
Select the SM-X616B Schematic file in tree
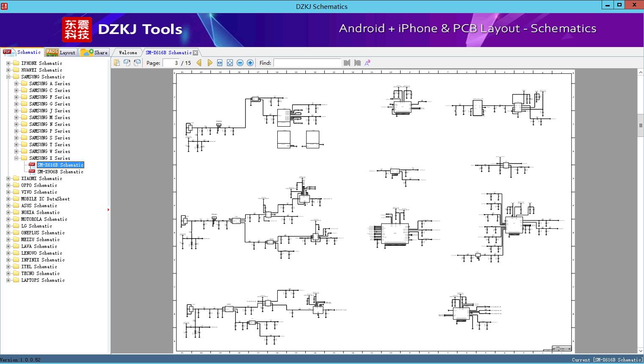pyautogui.click(x=60, y=165)
